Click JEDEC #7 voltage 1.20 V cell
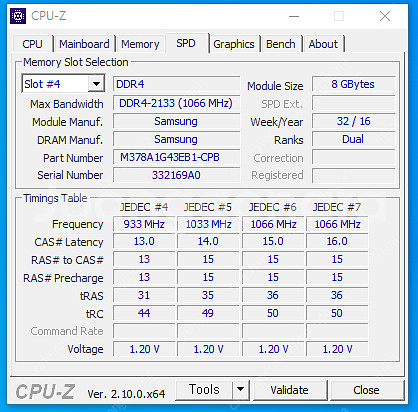 pyautogui.click(x=337, y=349)
